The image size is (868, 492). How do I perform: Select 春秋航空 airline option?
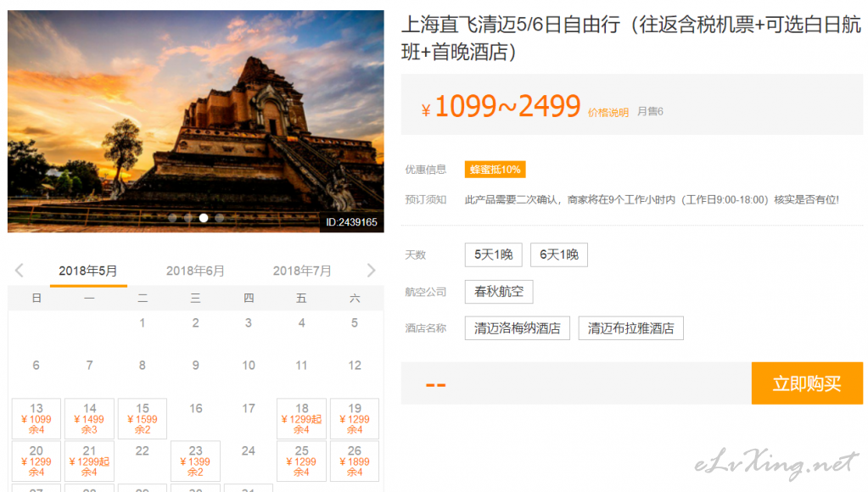[x=499, y=292]
